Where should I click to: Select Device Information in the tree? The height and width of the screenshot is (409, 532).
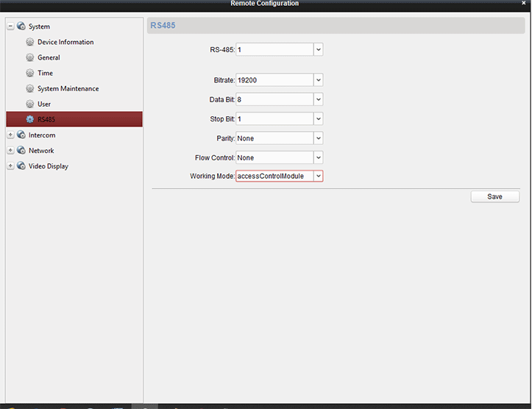click(65, 42)
